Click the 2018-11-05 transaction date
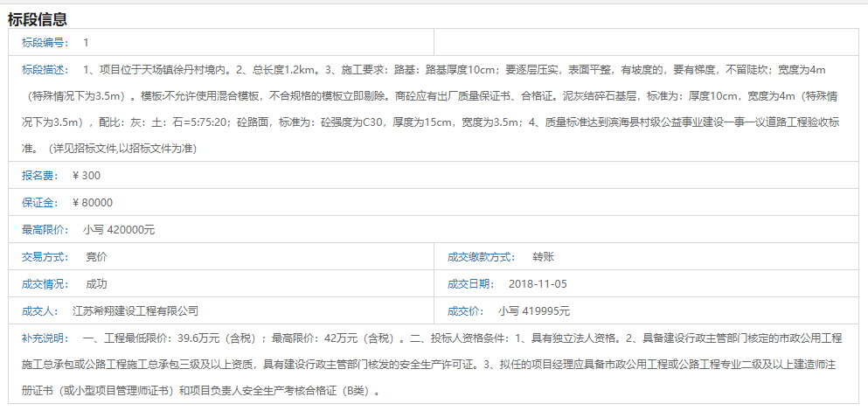 point(538,283)
